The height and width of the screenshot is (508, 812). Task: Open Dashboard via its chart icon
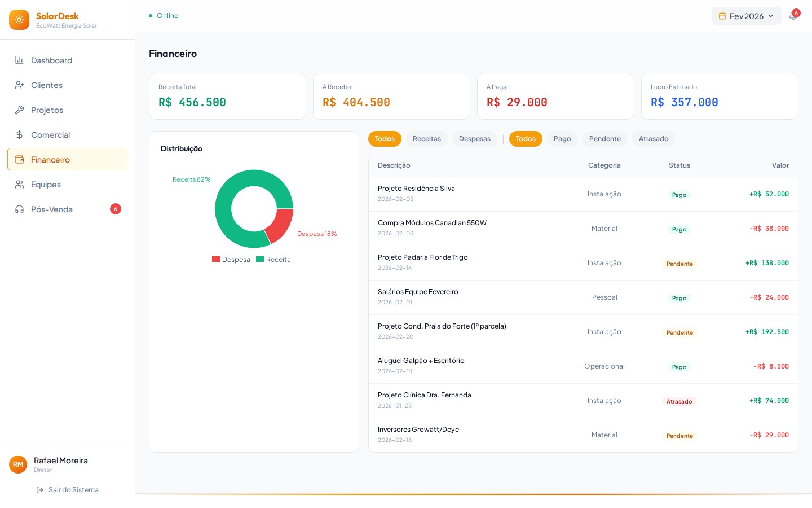click(x=19, y=60)
